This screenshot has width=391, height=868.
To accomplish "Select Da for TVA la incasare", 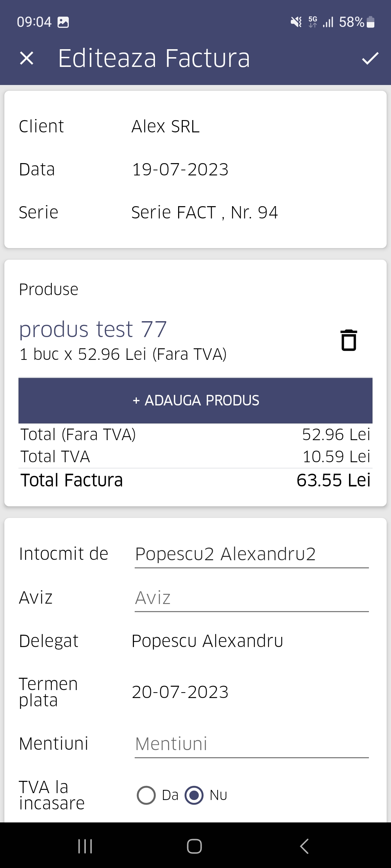I will pos(146,795).
